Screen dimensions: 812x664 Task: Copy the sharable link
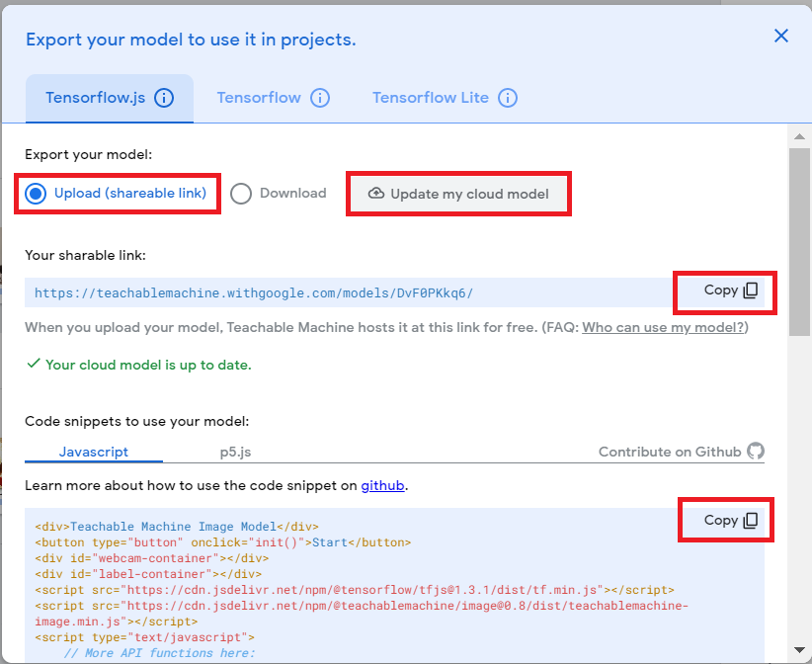pos(731,290)
